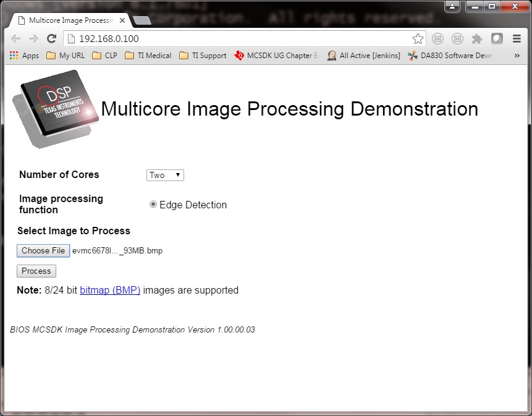This screenshot has width=532, height=416.
Task: Click the Chrome user profile icon
Action: tap(453, 7)
